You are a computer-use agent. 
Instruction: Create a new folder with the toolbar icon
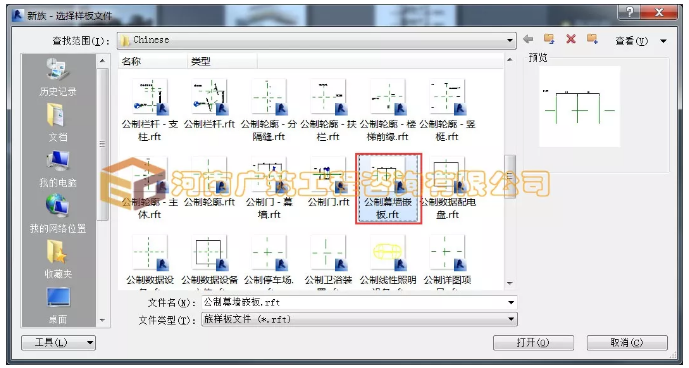tap(592, 39)
